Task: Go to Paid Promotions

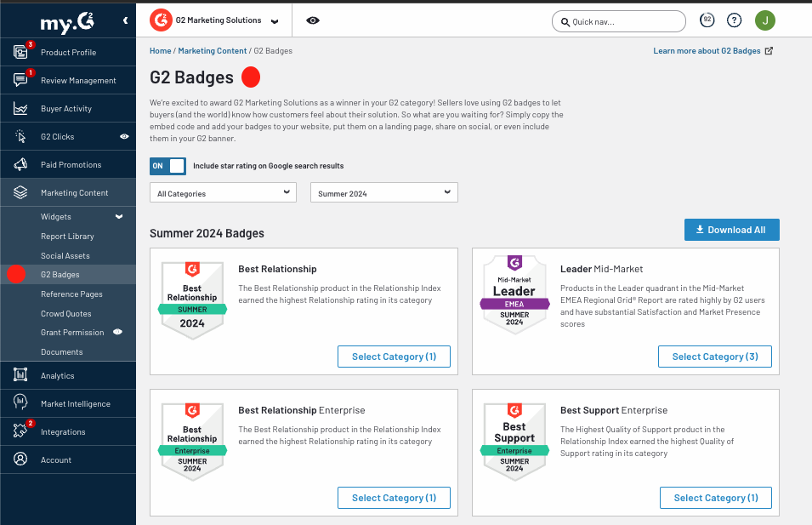Action: pyautogui.click(x=68, y=164)
